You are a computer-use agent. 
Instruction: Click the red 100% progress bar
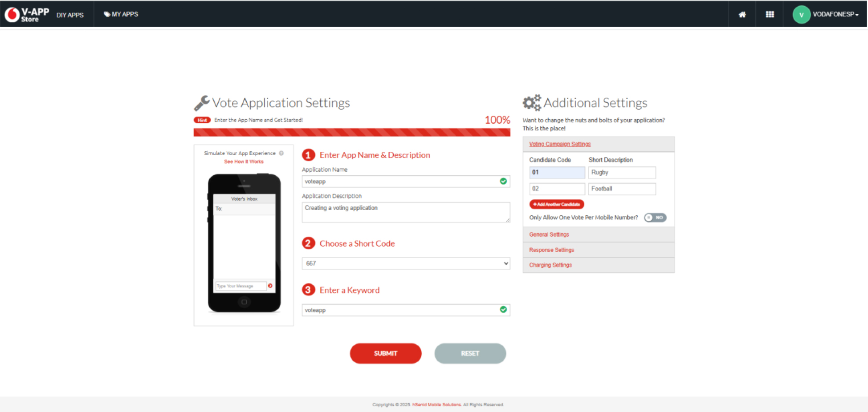352,132
